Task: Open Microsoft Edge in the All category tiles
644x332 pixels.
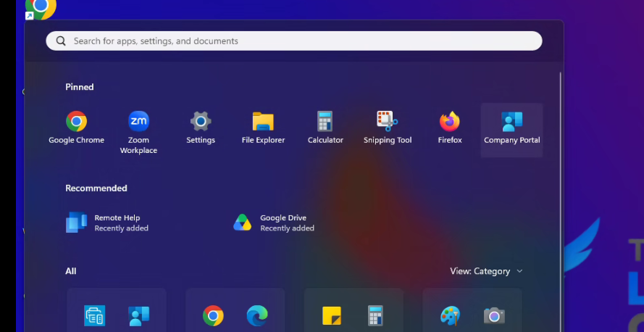Action: tap(257, 315)
